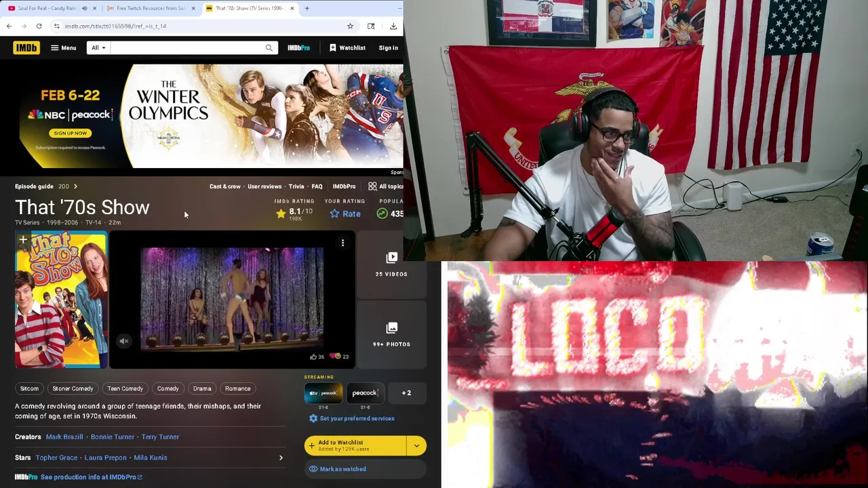Click the green popularity trend icon
The image size is (868, 488).
[382, 213]
